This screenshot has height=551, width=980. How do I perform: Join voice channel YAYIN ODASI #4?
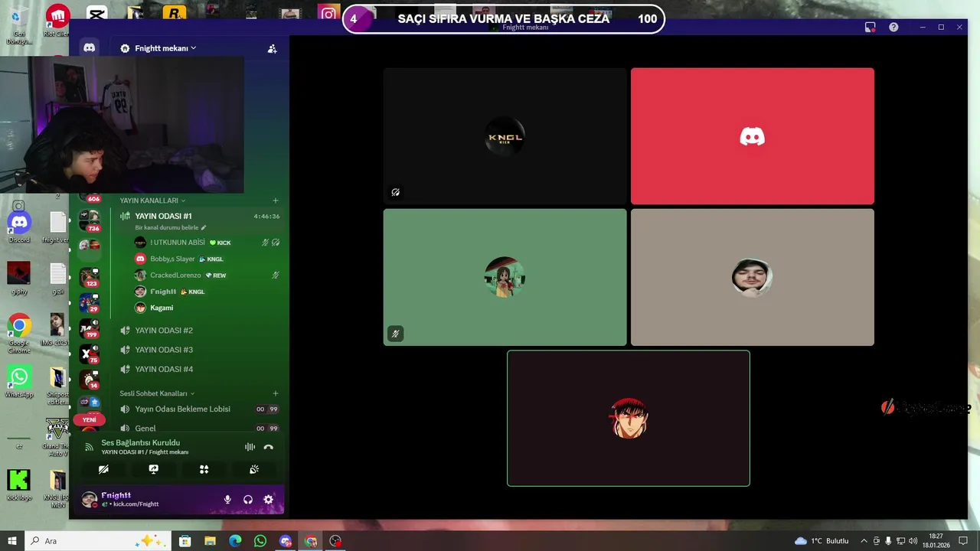point(199,369)
